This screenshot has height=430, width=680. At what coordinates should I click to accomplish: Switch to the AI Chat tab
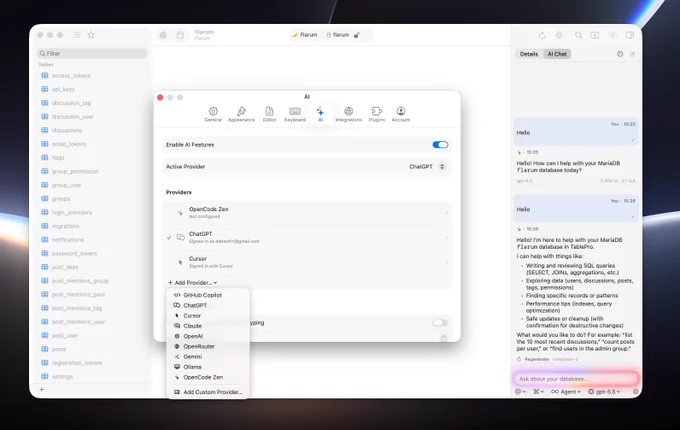click(557, 54)
